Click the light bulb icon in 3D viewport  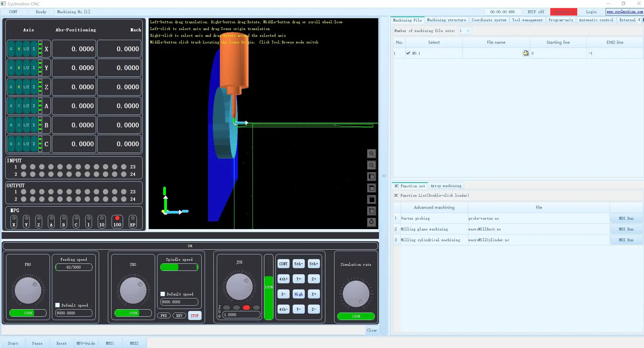tap(371, 222)
